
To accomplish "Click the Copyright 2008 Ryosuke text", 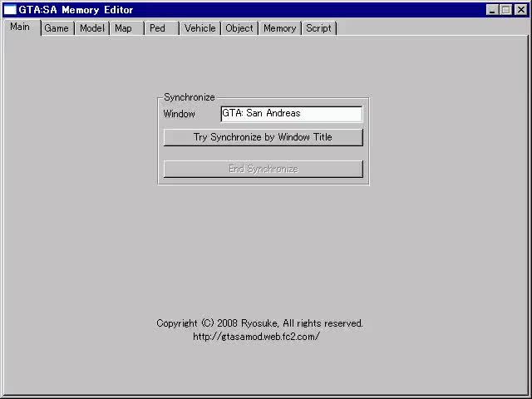I will tap(259, 323).
